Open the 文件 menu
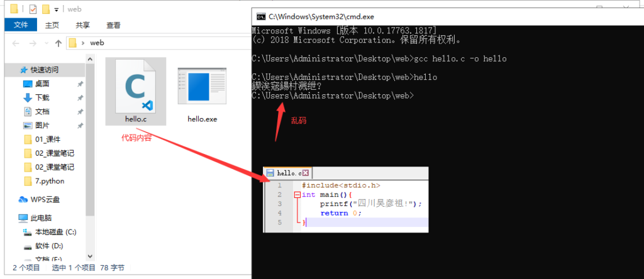 [21, 25]
